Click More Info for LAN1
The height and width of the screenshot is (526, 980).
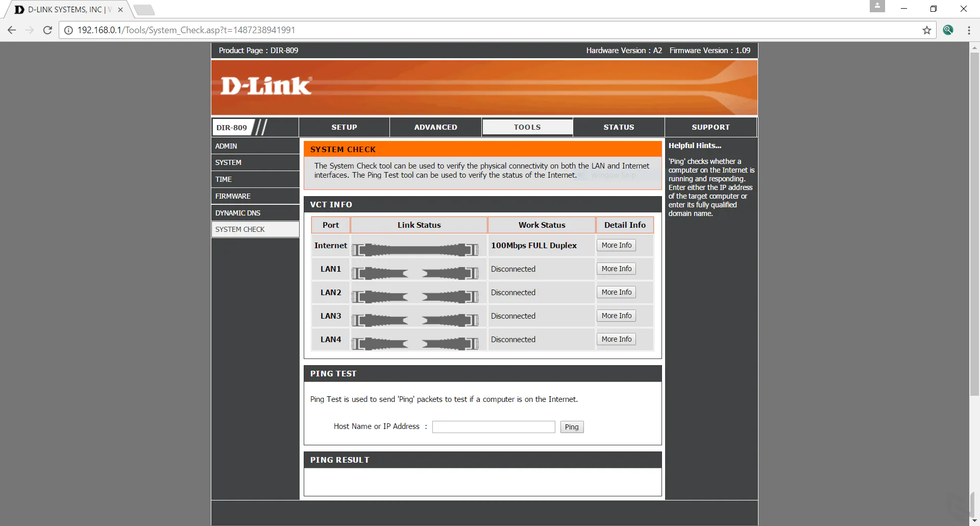tap(616, 269)
